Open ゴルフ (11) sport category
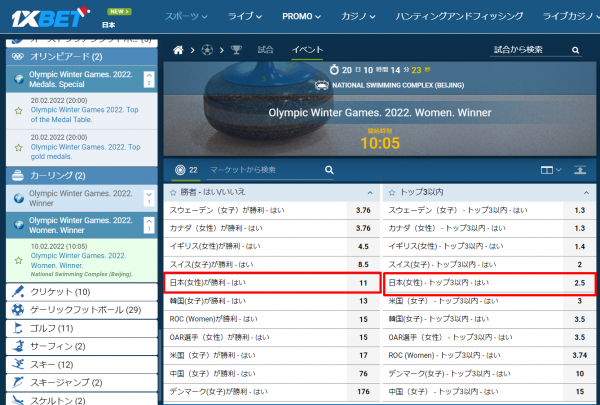600x405 pixels. (82, 328)
